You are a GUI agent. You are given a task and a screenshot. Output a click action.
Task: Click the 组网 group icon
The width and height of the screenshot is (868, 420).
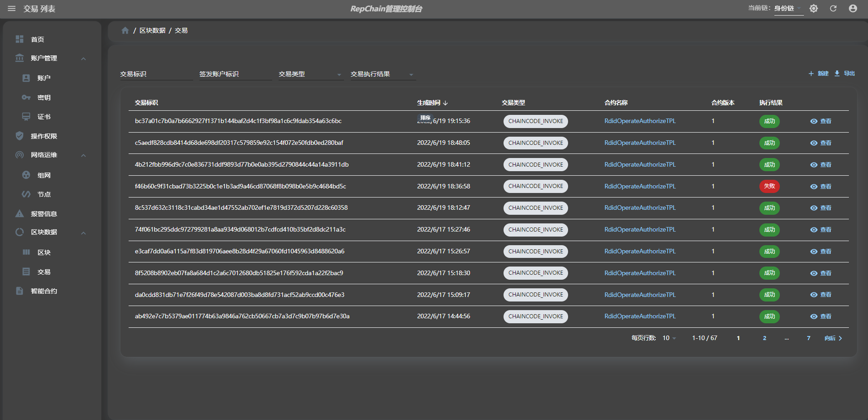coord(26,175)
